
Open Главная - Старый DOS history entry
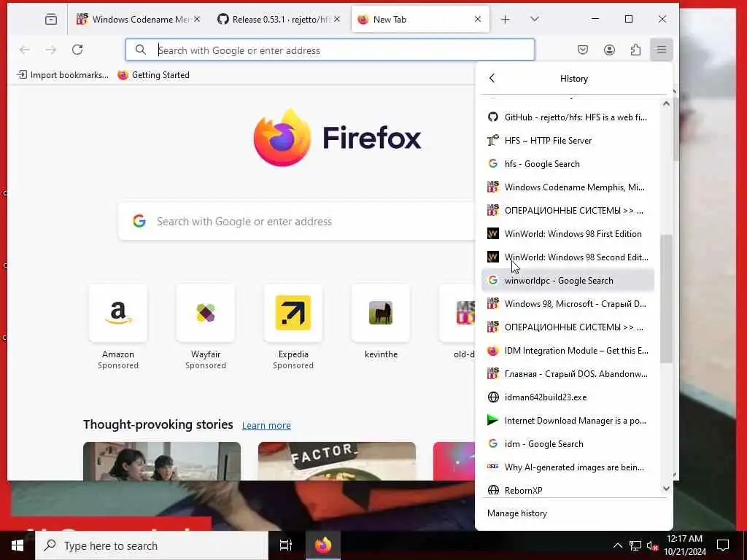point(568,374)
